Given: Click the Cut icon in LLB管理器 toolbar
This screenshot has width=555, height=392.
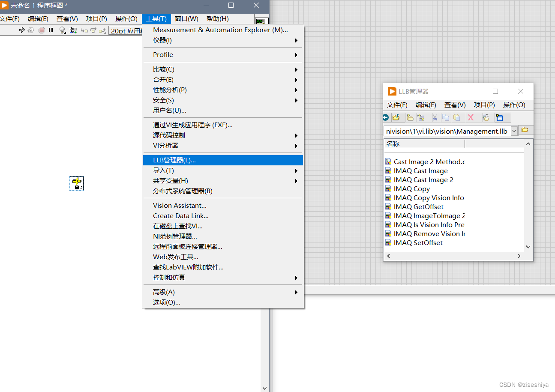Looking at the screenshot, I should [435, 117].
